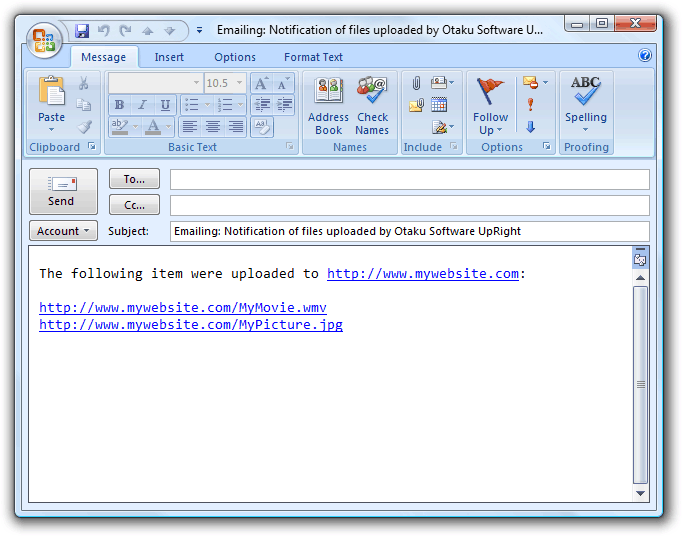Open Outlook help icon

click(x=645, y=55)
